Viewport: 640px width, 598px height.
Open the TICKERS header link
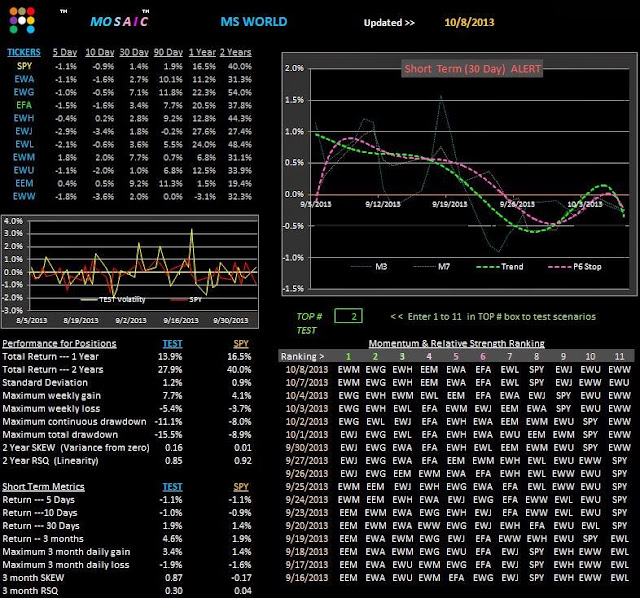click(x=24, y=52)
